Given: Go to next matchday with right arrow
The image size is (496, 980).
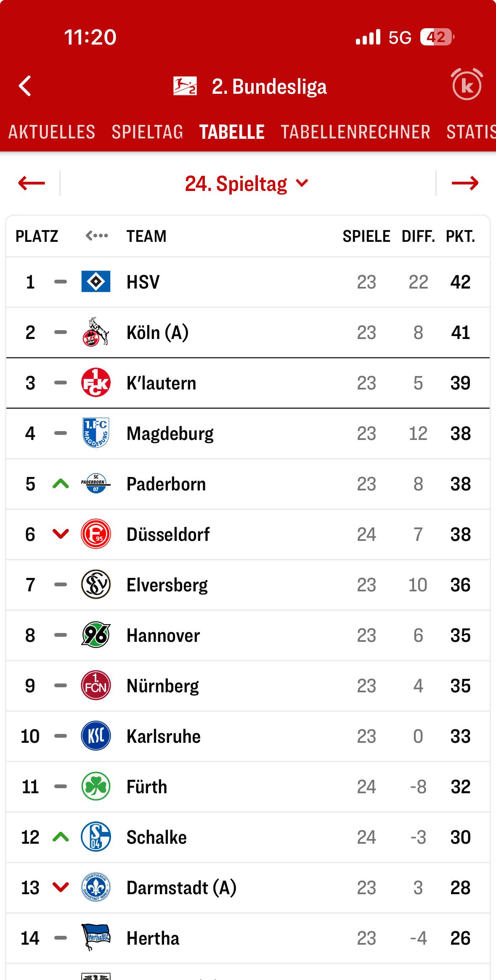Looking at the screenshot, I should 464,183.
